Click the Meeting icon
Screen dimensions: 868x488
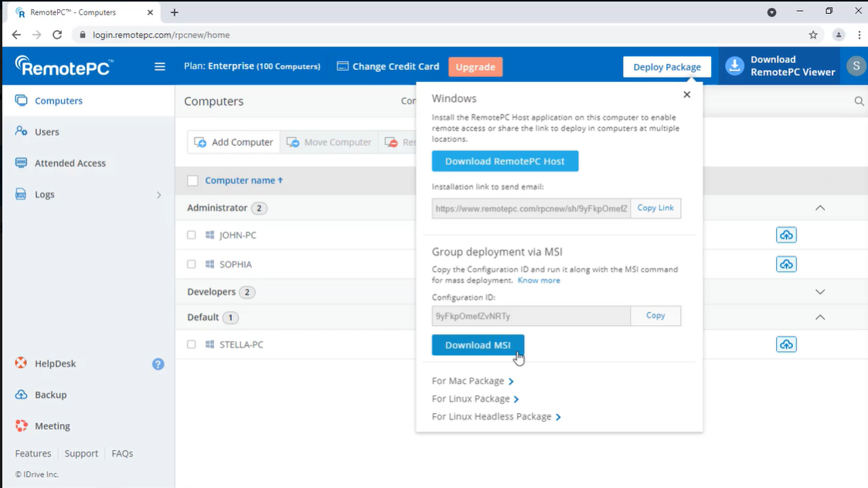(x=21, y=425)
